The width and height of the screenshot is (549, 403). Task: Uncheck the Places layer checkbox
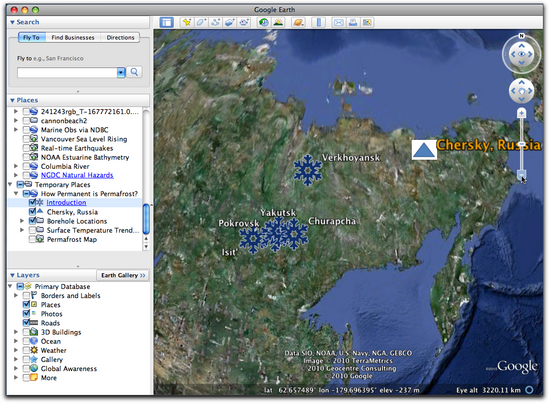click(x=26, y=304)
